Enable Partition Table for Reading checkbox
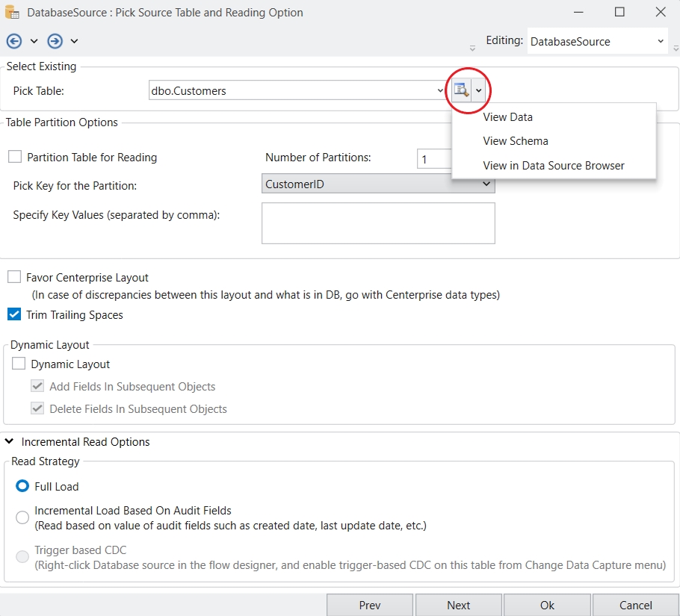The image size is (680, 616). pos(15,158)
